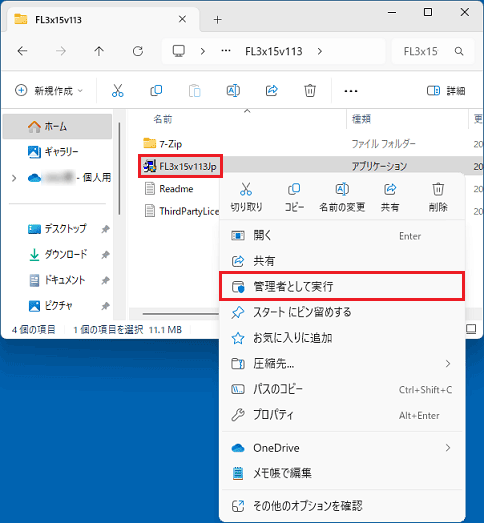This screenshot has height=523, width=484.
Task: Select ギャラリー in navigation pane
Action: click(x=57, y=152)
